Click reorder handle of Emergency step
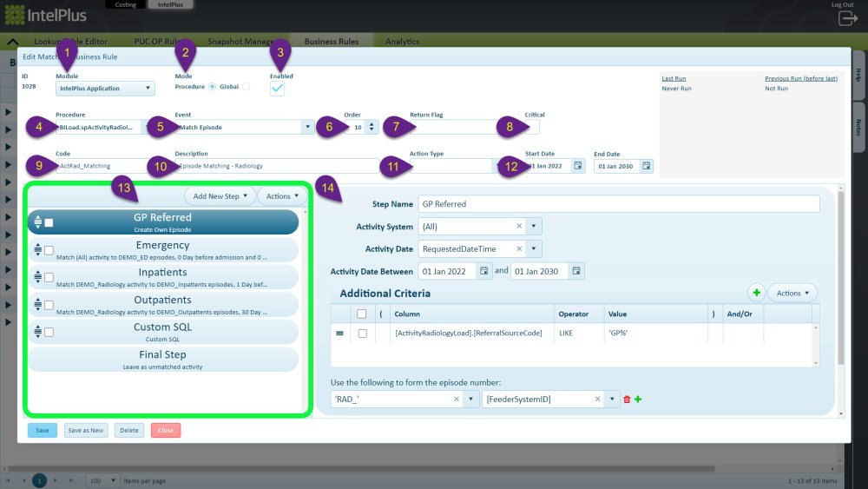Screen dimensions: 868x489 tap(37, 250)
